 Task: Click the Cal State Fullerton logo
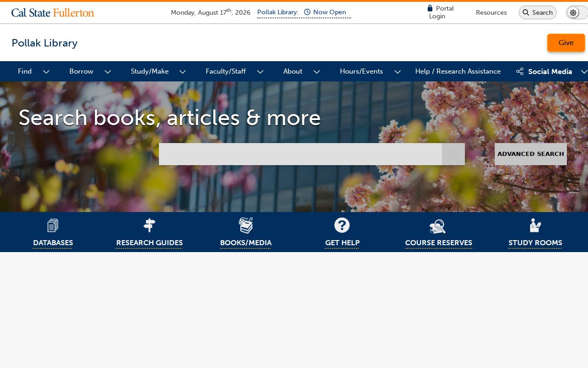pos(53,12)
